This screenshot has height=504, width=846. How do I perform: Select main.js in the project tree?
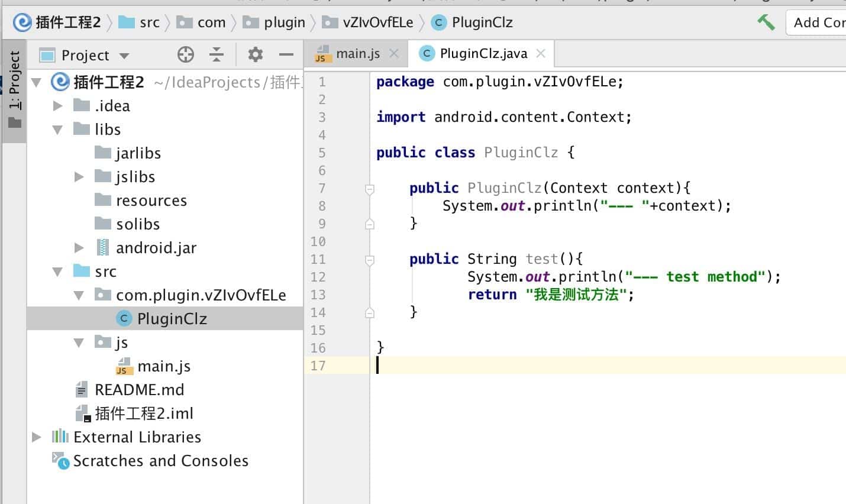pos(164,366)
